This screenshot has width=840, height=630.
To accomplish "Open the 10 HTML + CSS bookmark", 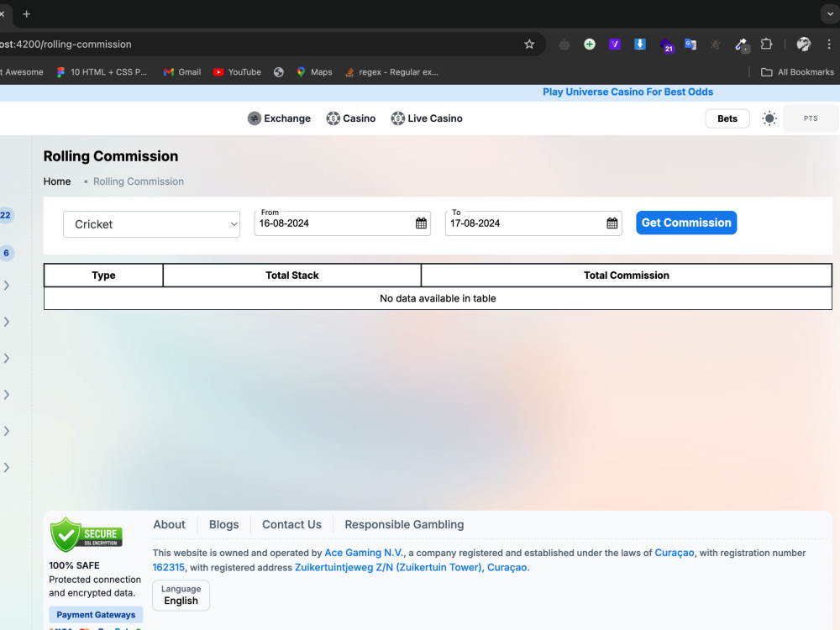I will [x=102, y=71].
